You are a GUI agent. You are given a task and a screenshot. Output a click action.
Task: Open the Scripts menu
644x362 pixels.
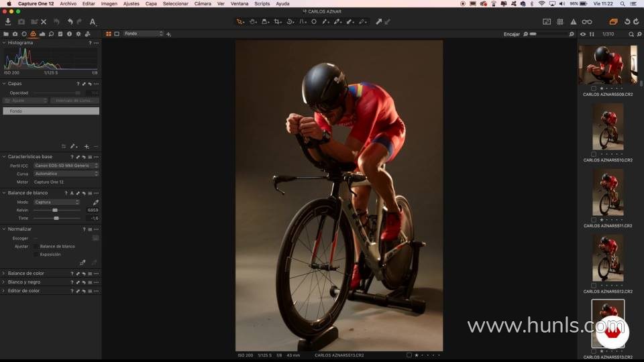262,4
